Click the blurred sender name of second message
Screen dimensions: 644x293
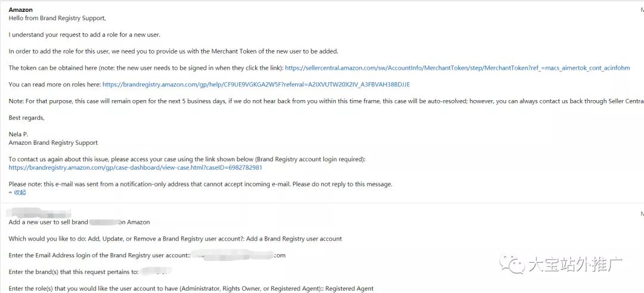point(40,213)
